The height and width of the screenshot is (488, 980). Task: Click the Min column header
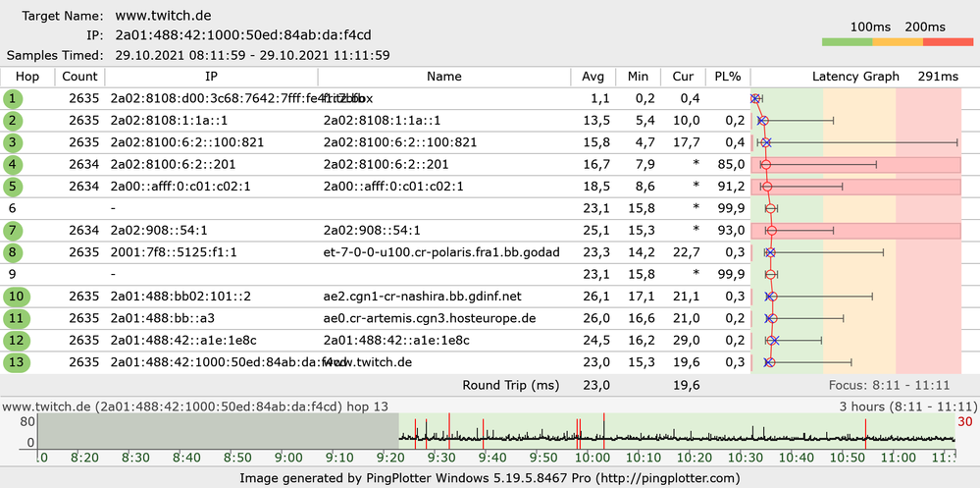point(638,77)
